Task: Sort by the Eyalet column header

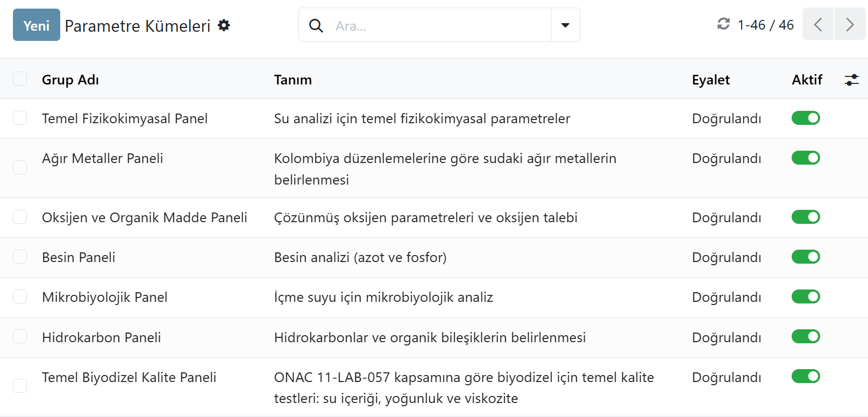Action: click(710, 80)
